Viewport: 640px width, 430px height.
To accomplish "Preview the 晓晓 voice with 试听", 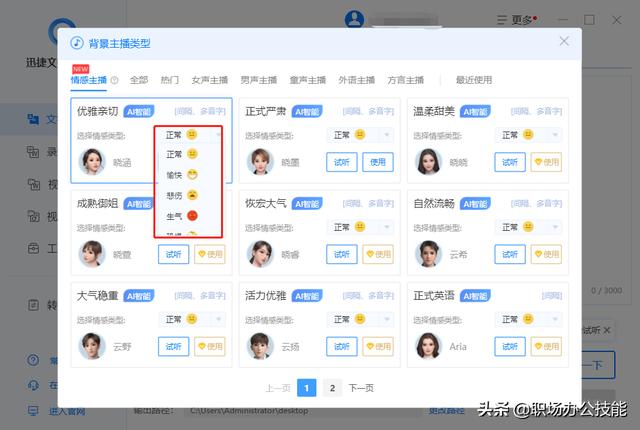I will pos(510,162).
